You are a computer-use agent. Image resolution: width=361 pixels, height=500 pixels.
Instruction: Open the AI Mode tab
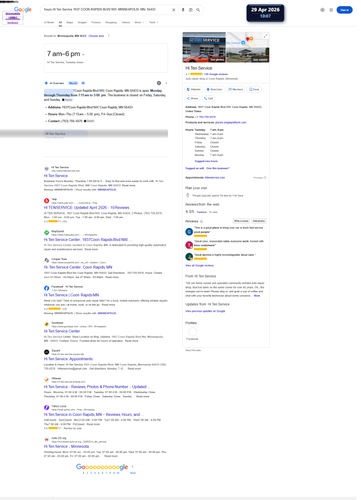[49, 22]
